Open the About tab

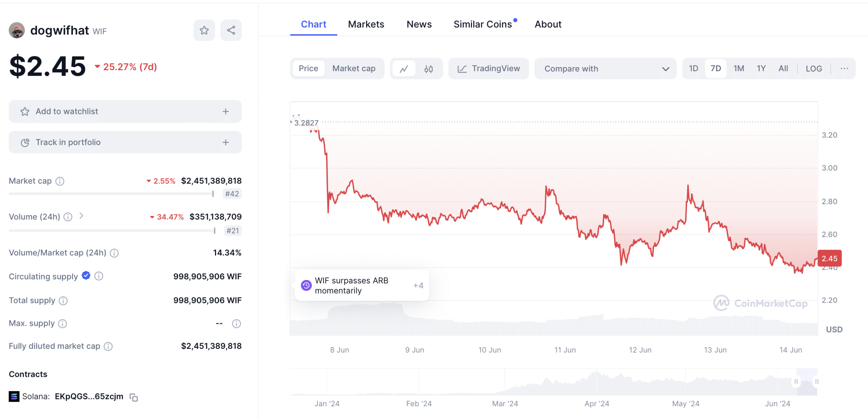pos(548,24)
